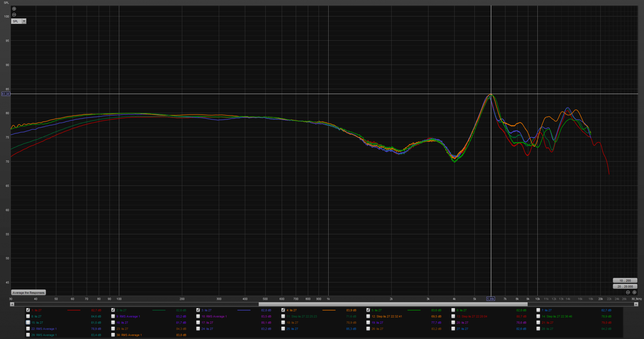Show trace 29: RMS Average 1
The image size is (644, 339).
(28, 335)
